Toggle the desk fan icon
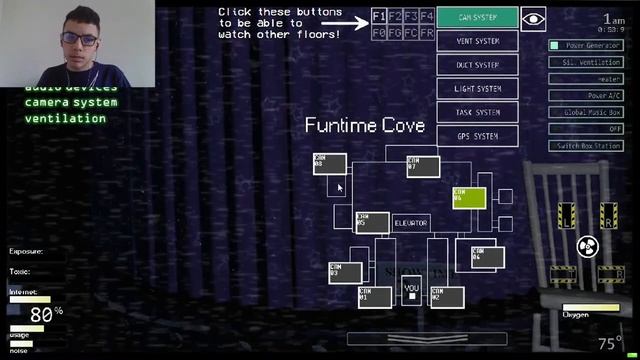 coord(587,247)
